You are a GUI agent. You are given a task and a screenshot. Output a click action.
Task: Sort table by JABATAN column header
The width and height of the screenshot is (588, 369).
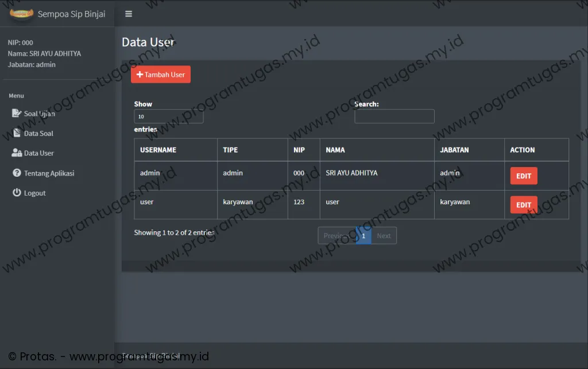point(454,150)
